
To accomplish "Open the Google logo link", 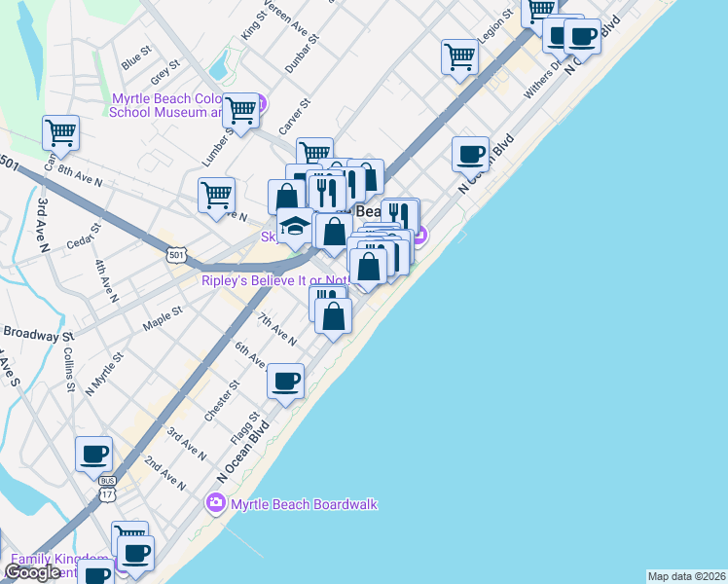I will tap(32, 572).
